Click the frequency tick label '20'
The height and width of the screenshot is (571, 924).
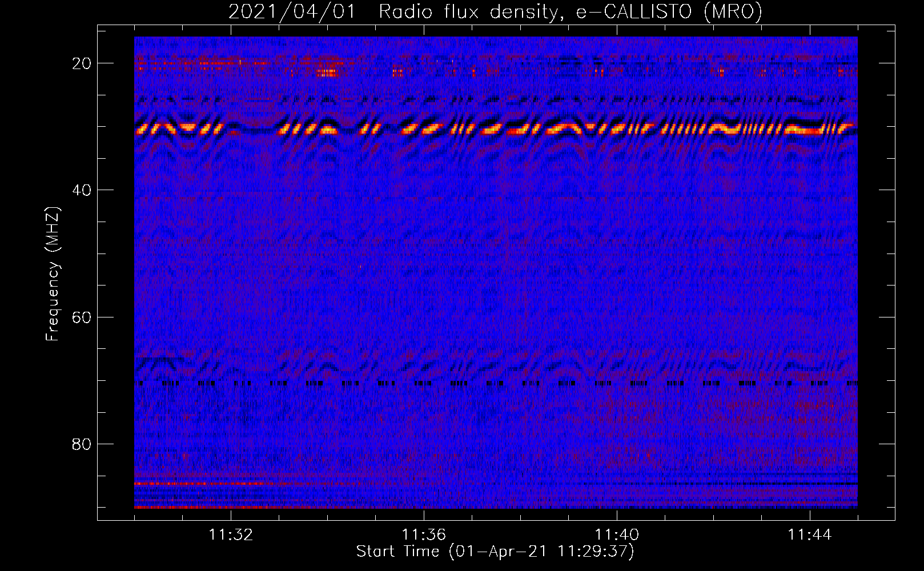82,63
